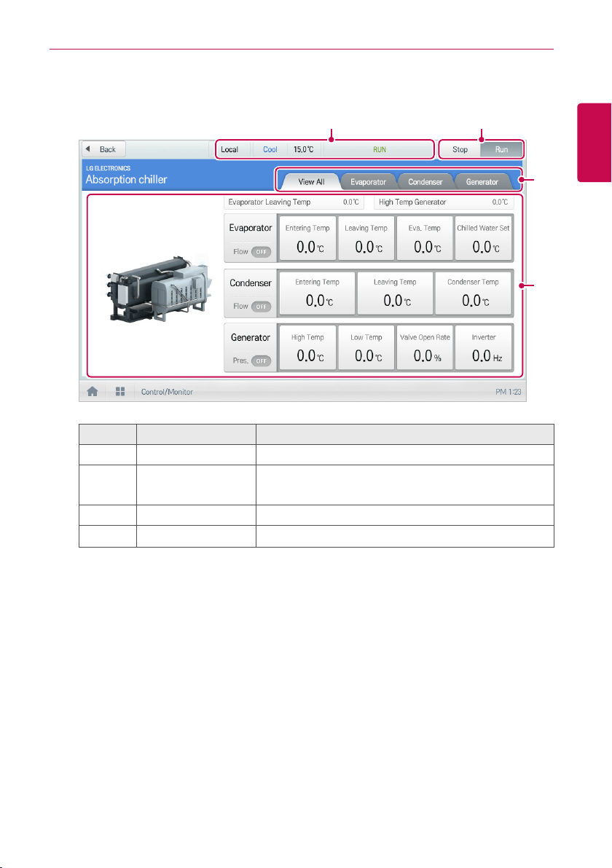Select Generator Low Temp tile
This screenshot has width=612, height=868.
[x=366, y=347]
